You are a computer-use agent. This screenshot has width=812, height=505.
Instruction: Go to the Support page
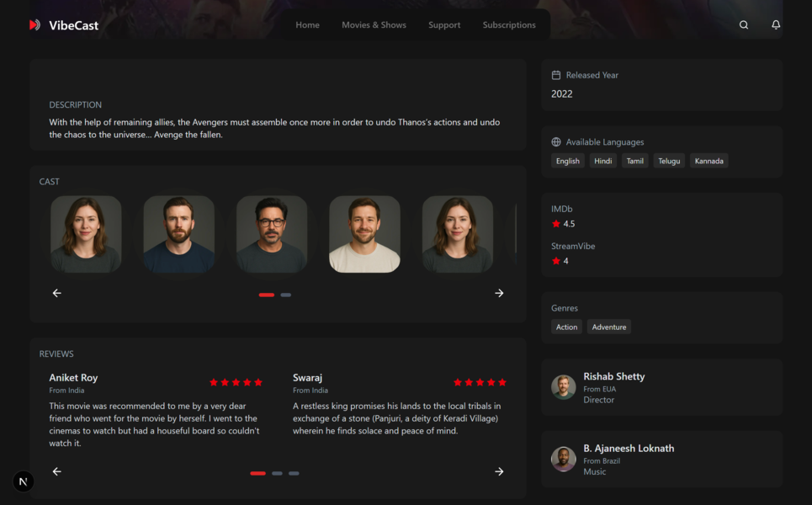pos(444,25)
